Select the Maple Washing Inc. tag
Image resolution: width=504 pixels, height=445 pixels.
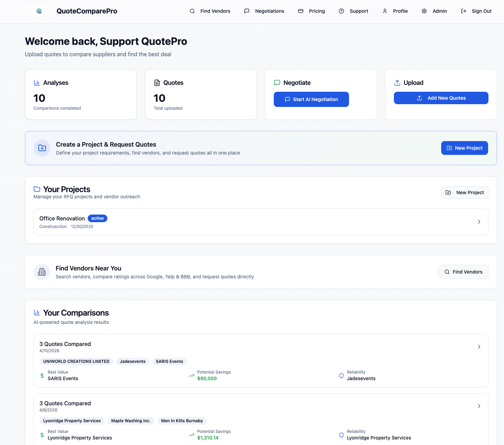pyautogui.click(x=131, y=421)
